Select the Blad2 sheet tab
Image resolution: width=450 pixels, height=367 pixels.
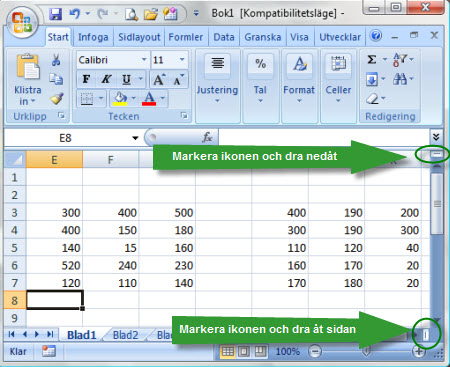125,335
